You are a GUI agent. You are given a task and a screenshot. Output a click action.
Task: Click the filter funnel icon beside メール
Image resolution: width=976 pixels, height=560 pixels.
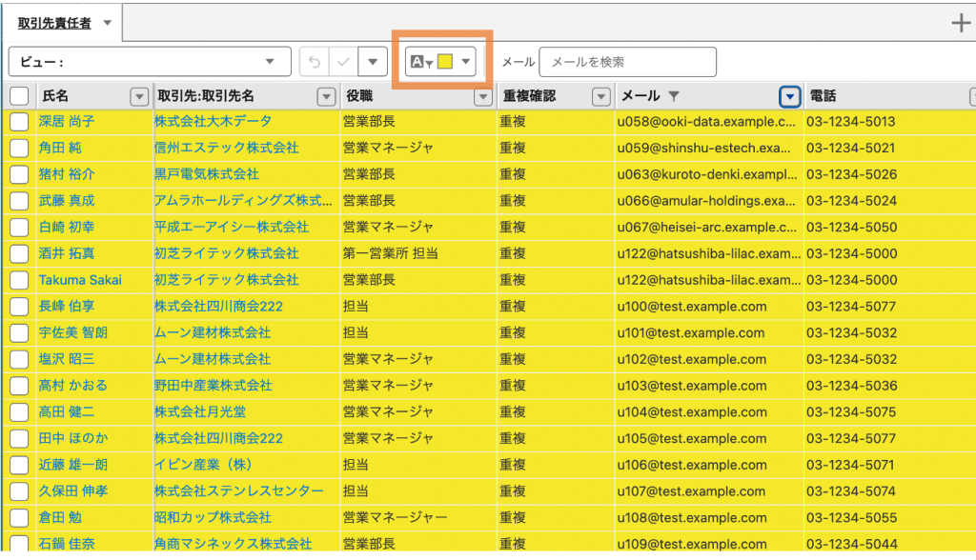tap(674, 96)
